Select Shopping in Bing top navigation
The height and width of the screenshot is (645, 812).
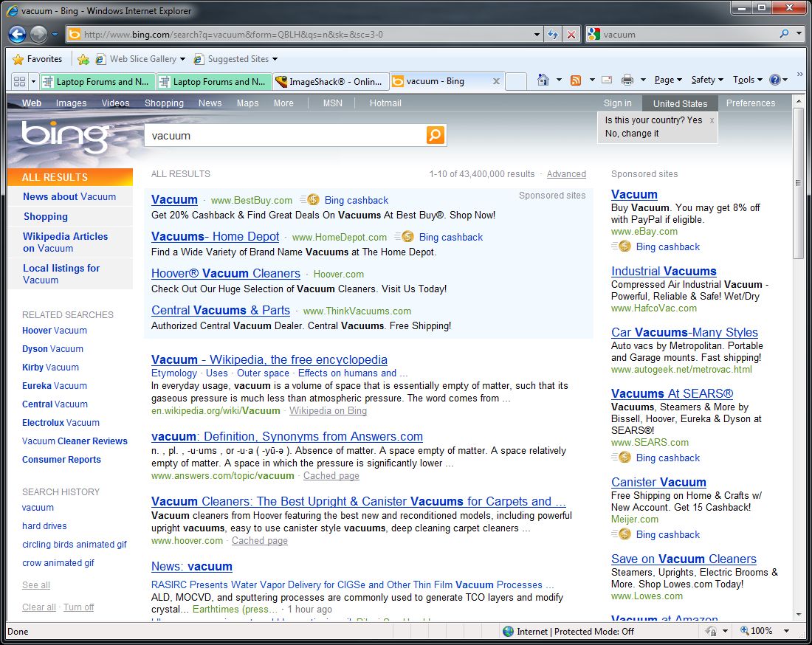[x=164, y=103]
